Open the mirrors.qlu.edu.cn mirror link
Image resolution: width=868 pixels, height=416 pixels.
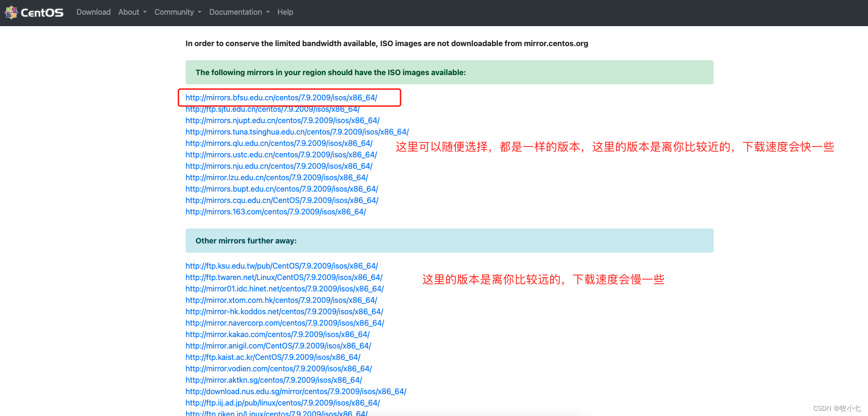point(279,143)
